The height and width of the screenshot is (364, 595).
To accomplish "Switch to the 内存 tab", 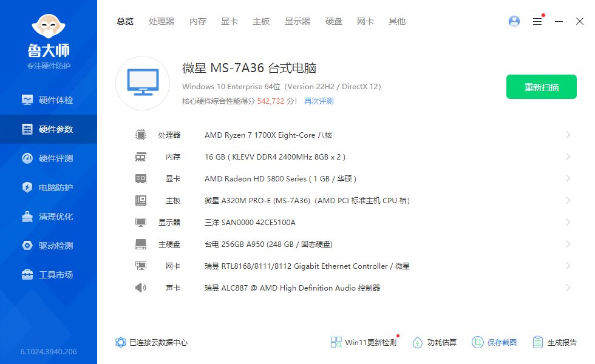I will click(198, 22).
